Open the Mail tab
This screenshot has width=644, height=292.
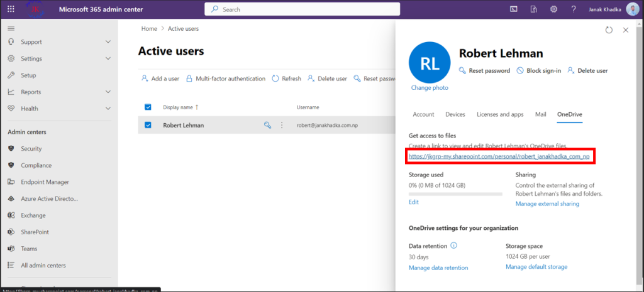point(540,114)
